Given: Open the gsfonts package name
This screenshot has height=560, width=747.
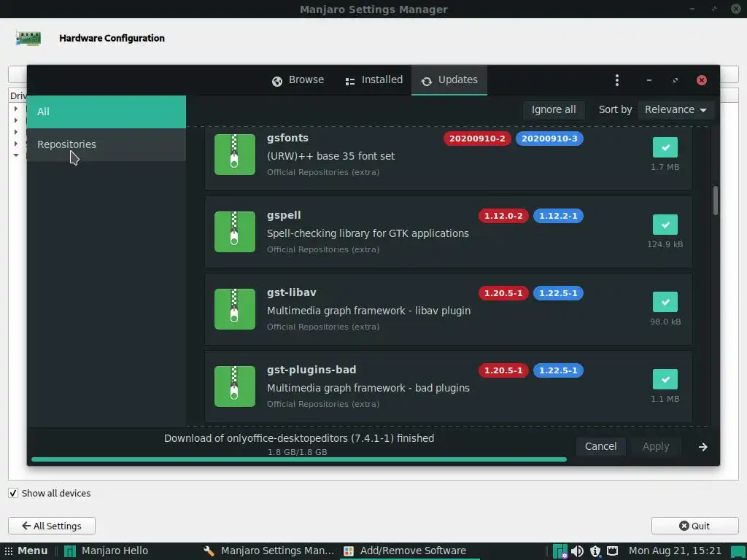Looking at the screenshot, I should [x=287, y=138].
